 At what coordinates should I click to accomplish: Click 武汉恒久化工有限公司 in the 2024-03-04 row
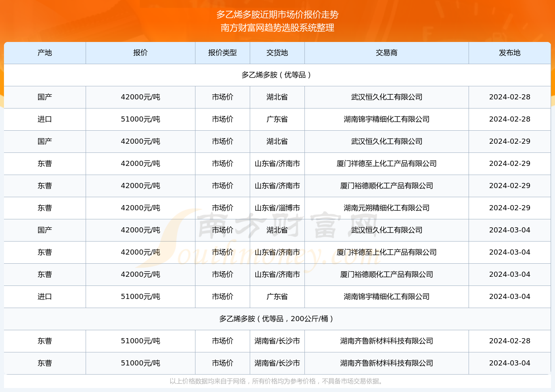click(387, 230)
